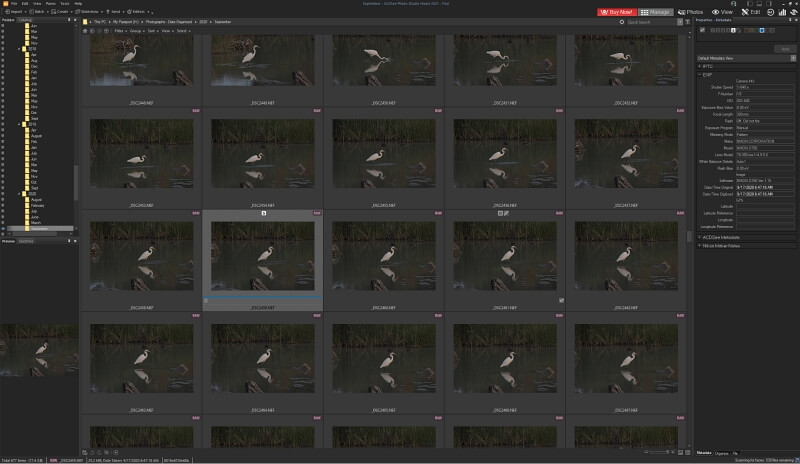Screen dimensions: 800x464
Task: Click the user account icon in title bar
Action: coord(734,4)
